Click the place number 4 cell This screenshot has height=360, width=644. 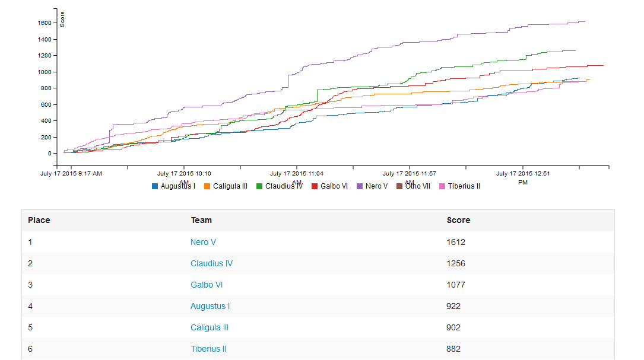pyautogui.click(x=30, y=306)
